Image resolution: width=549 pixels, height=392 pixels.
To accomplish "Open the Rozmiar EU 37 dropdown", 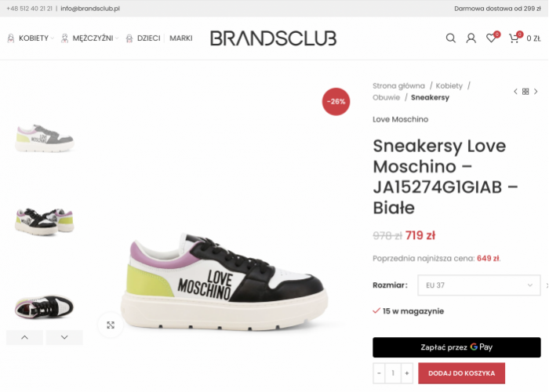I will point(479,285).
